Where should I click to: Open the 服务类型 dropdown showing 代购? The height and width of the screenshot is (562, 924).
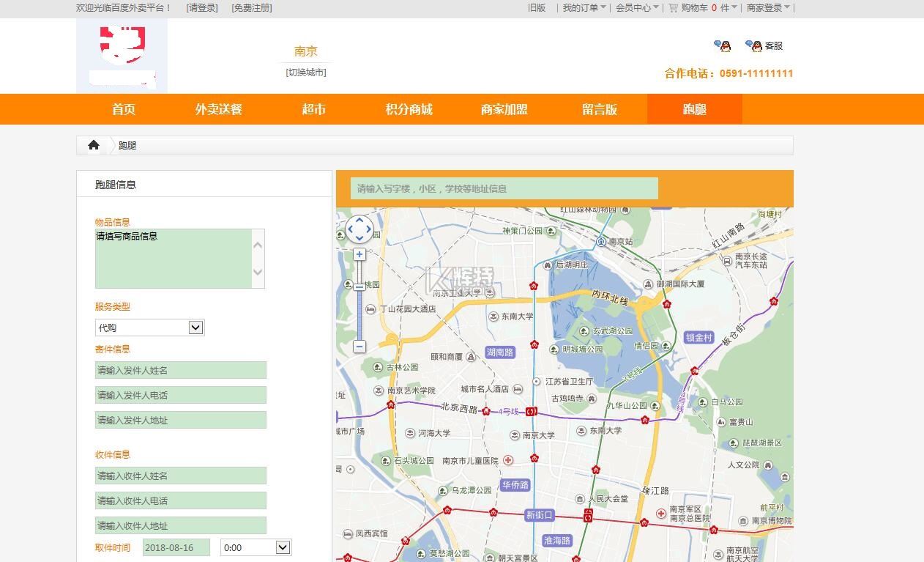pos(149,328)
